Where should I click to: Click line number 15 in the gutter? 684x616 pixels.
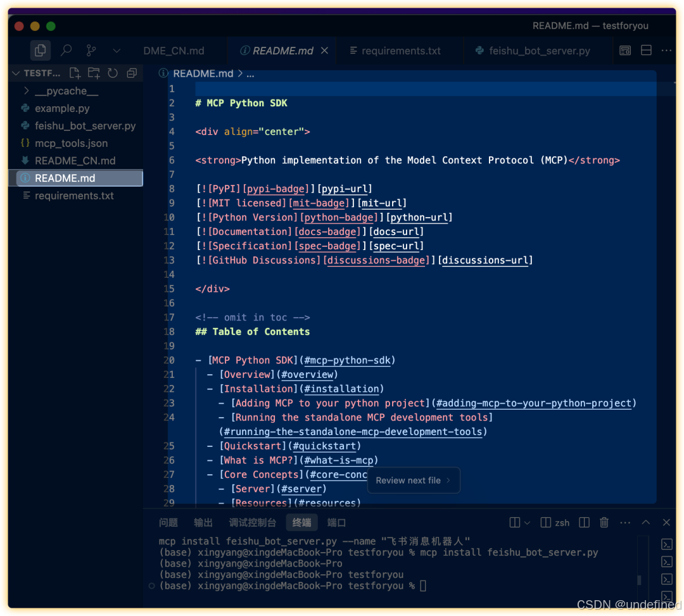click(169, 289)
